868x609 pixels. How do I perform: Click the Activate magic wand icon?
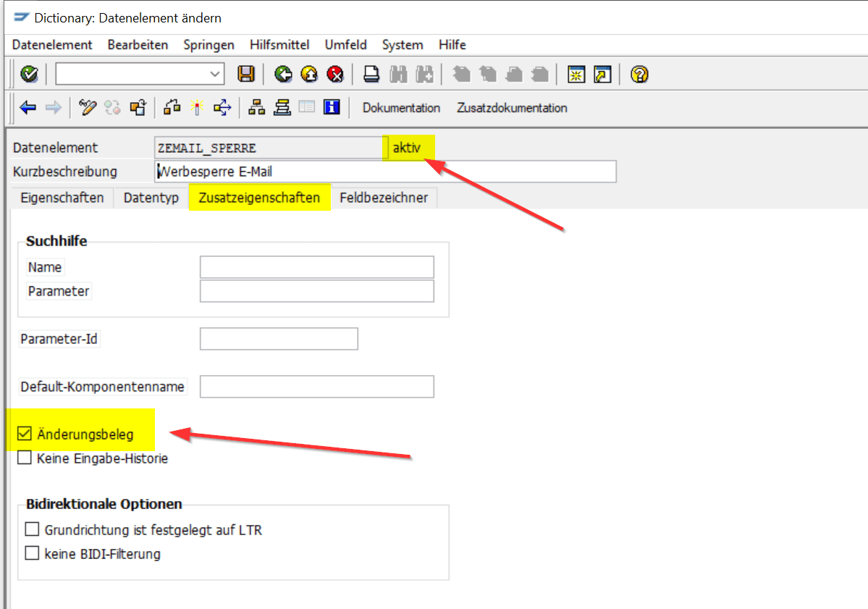pyautogui.click(x=196, y=108)
